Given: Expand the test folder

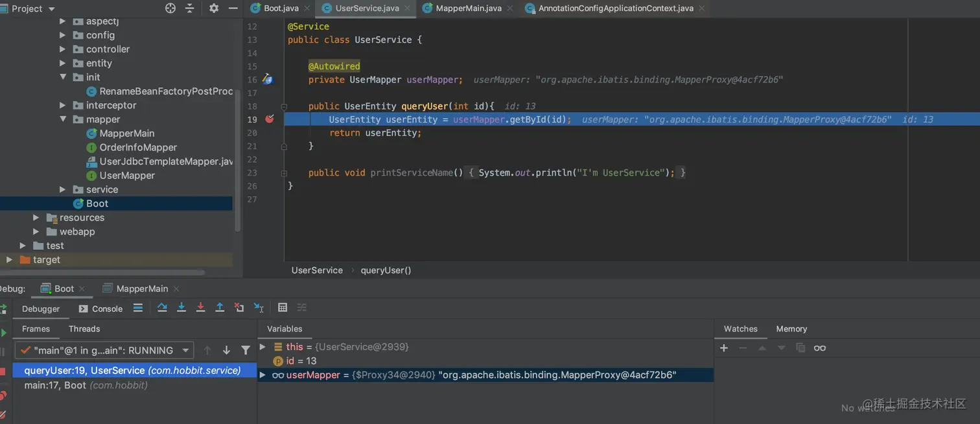Looking at the screenshot, I should tap(23, 246).
